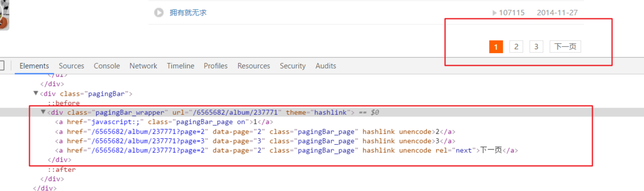The image size is (644, 191).
Task: Select the div class="pagingBar_wrapper" row
Action: click(322, 112)
